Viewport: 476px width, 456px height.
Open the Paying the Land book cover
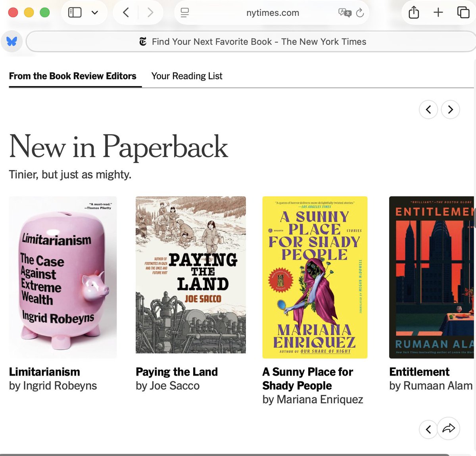[191, 275]
